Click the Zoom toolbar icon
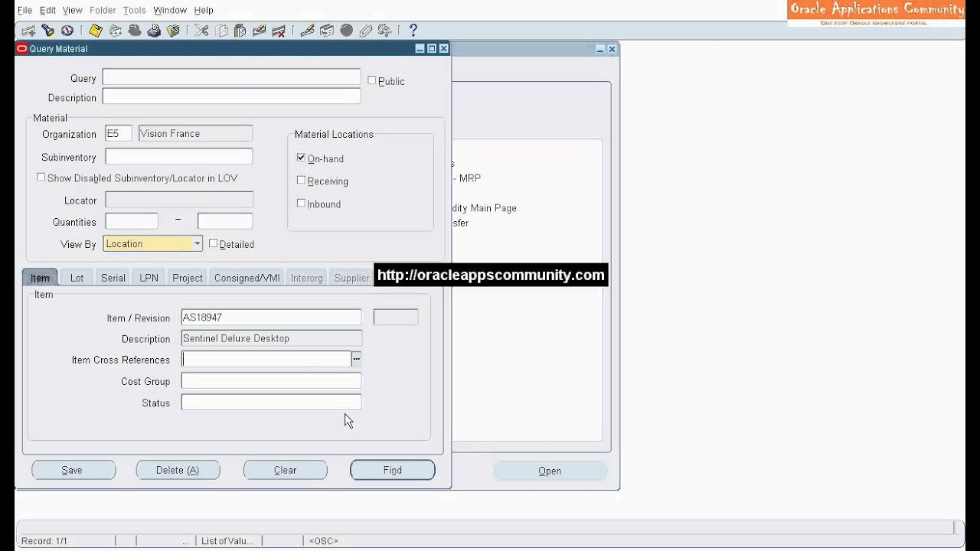Screen dimensions: 980x551 (327, 31)
